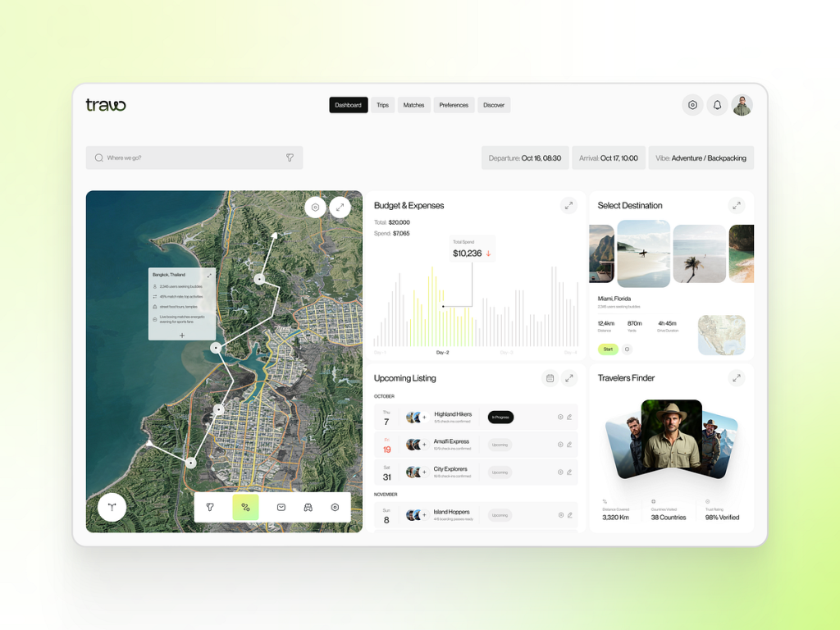Select the route/path tool on the map toolbar
The width and height of the screenshot is (840, 630).
coord(245,508)
